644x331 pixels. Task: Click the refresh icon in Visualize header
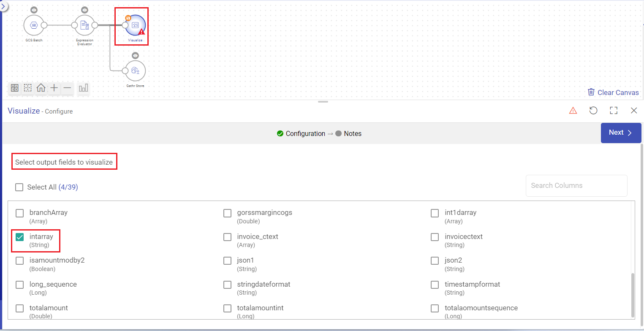(x=593, y=111)
